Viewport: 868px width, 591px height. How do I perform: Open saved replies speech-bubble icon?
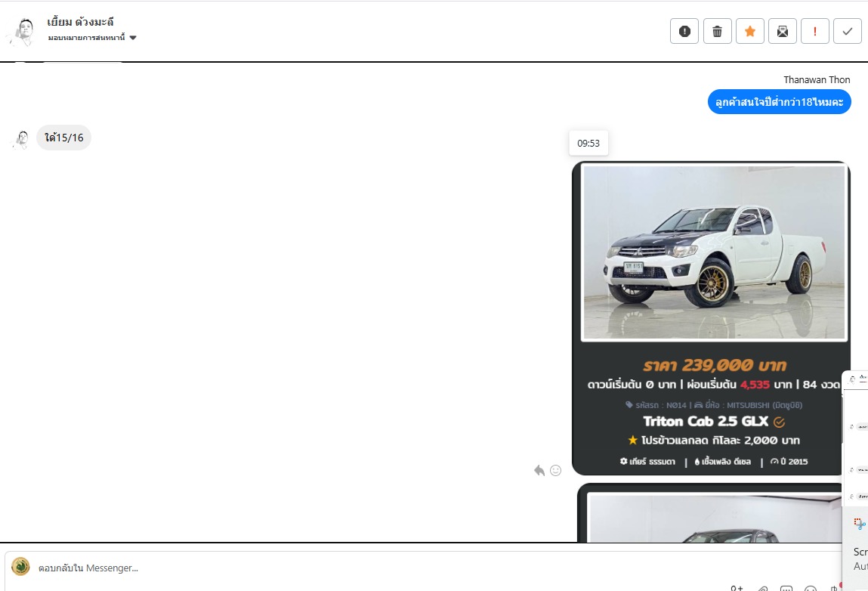(786, 588)
